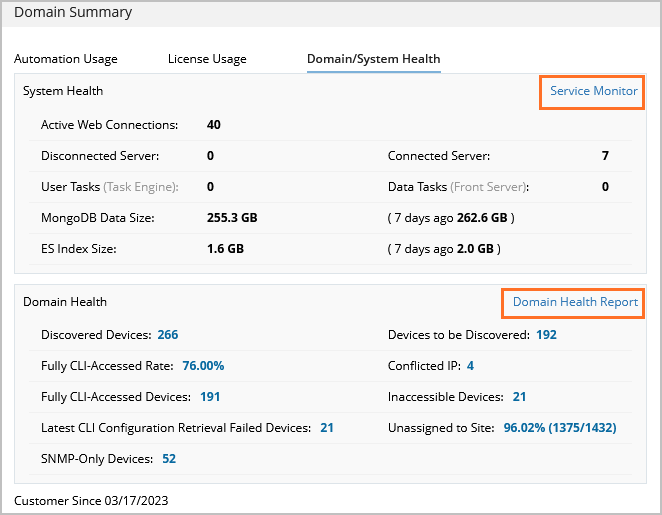Image resolution: width=662 pixels, height=515 pixels.
Task: Click the CLI Configuration Retrieval Failed Devices count
Action: 327,428
